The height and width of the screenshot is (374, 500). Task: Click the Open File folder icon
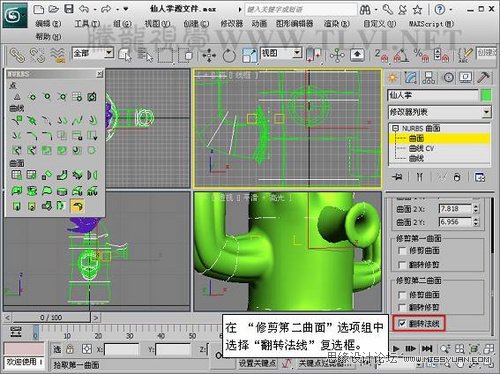53,9
